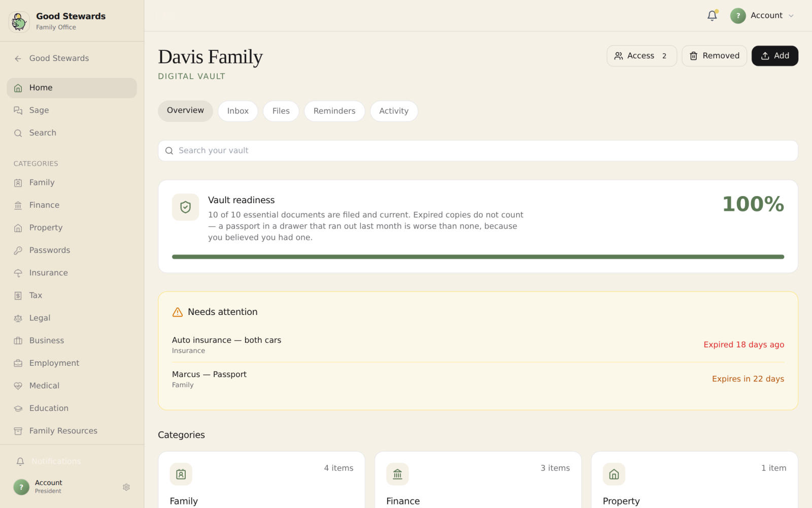This screenshot has width=812, height=508.
Task: Click the Finance card bank icon
Action: [397, 474]
